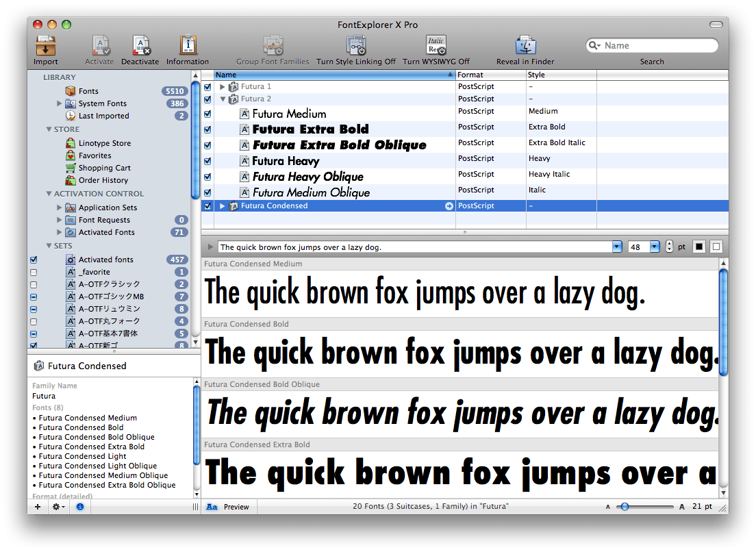Click the arrow badge on Futura Condensed row
Viewport: 756px width, 552px height.
tap(449, 206)
